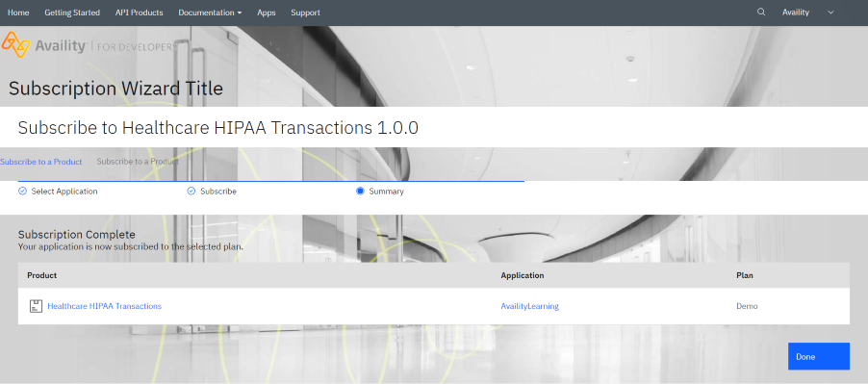Click Subscribe to Healthcare HIPAA Transactions 1.0.0 title
Viewport: 868px width, 384px height.
(x=218, y=128)
